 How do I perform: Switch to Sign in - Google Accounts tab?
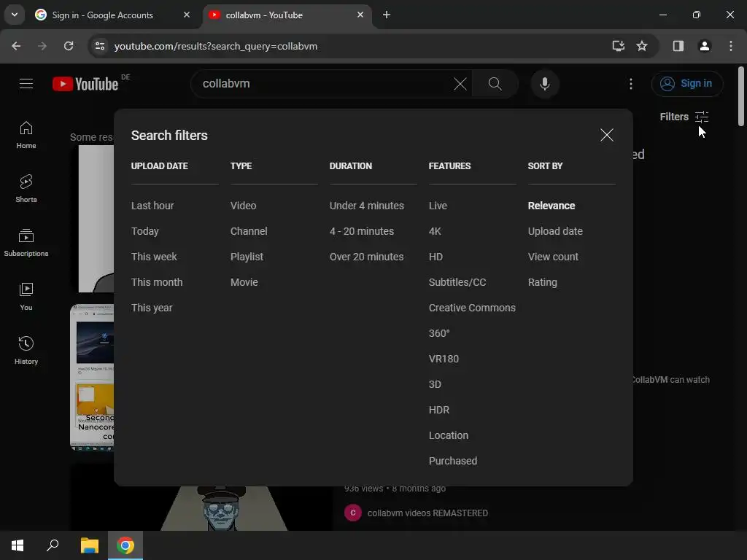(112, 15)
